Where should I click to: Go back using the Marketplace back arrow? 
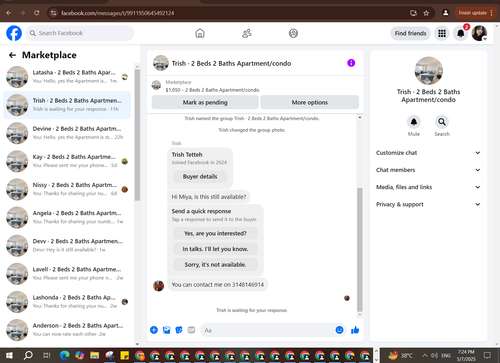click(x=12, y=55)
